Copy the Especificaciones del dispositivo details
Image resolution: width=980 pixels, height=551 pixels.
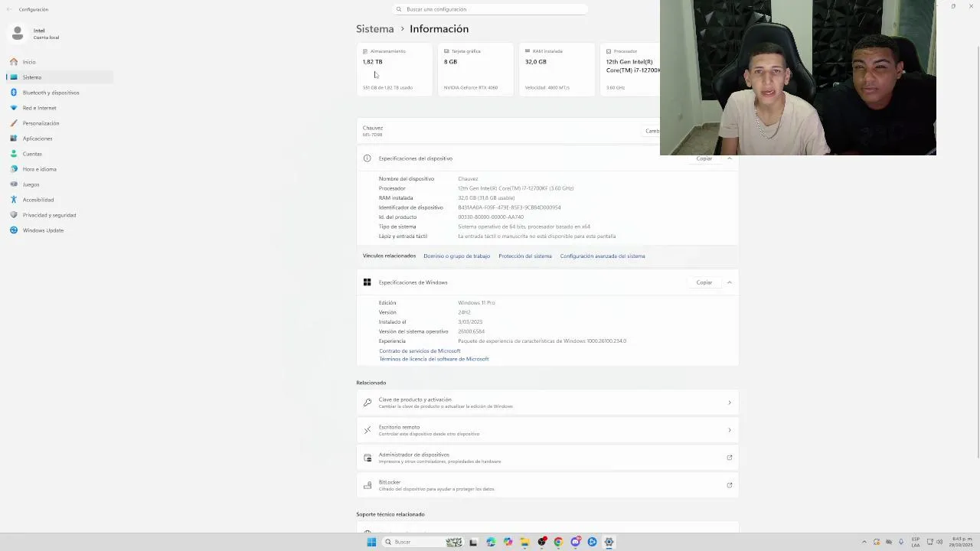[x=704, y=158]
